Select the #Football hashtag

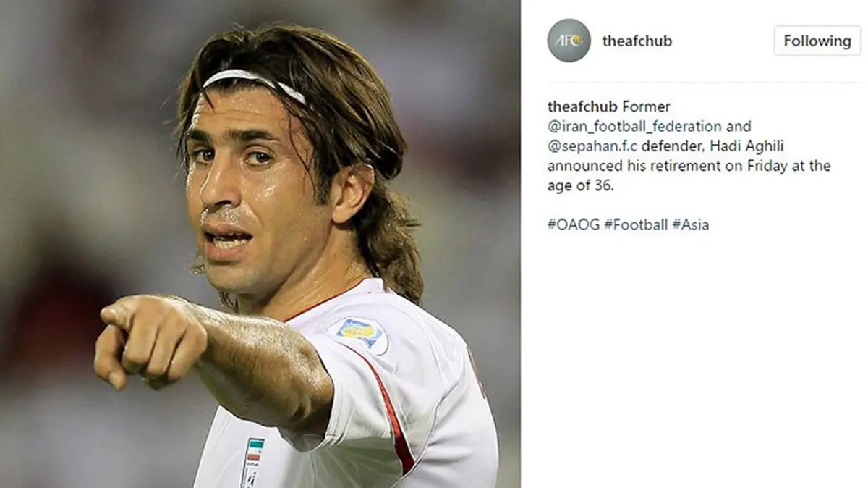636,224
